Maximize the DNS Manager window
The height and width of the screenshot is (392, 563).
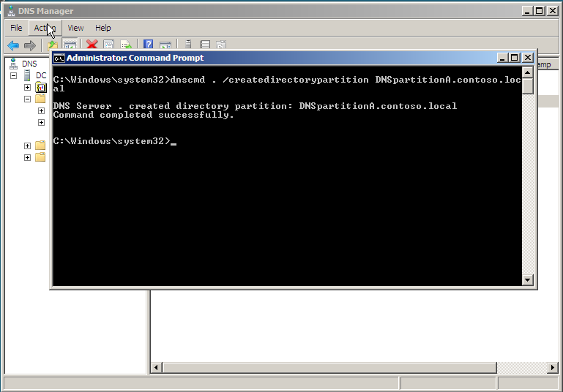coord(540,11)
